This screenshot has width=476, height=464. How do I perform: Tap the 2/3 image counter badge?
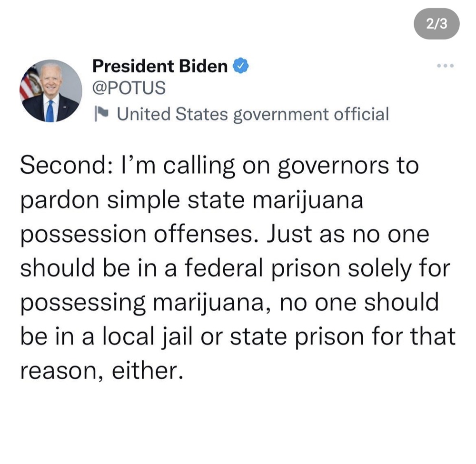click(436, 24)
